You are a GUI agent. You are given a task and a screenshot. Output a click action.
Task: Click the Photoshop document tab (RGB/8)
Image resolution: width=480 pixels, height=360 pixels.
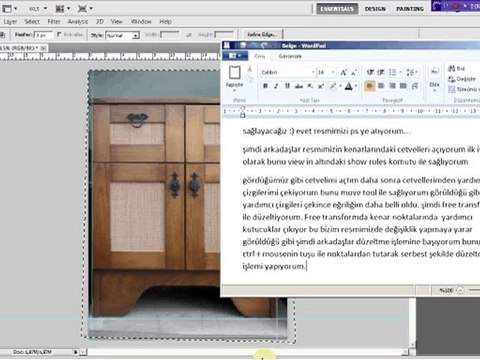(x=23, y=48)
